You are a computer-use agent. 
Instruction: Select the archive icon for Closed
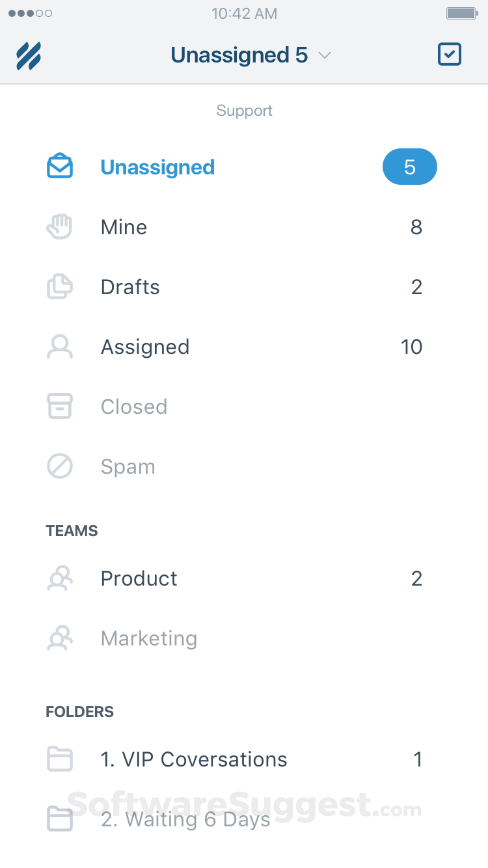pos(59,406)
